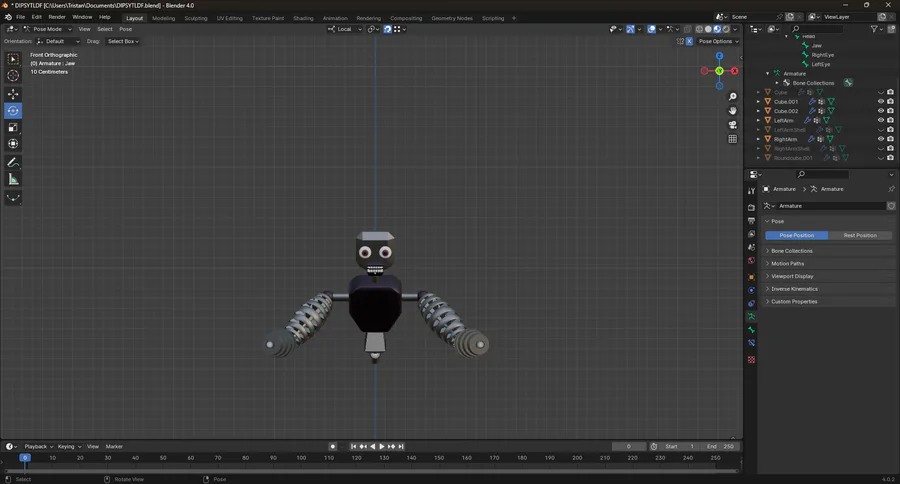
Task: Toggle LeftArm visibility eye in outliner
Action: pos(881,120)
